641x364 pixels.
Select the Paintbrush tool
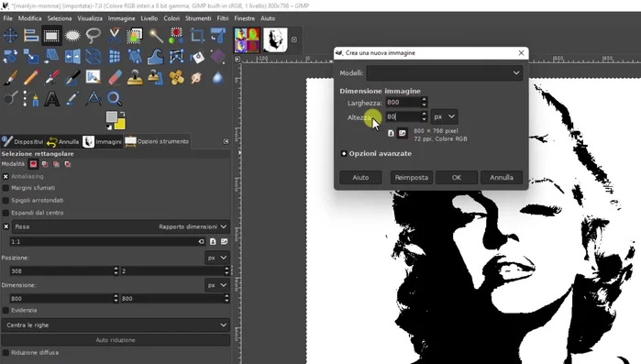tap(10, 77)
